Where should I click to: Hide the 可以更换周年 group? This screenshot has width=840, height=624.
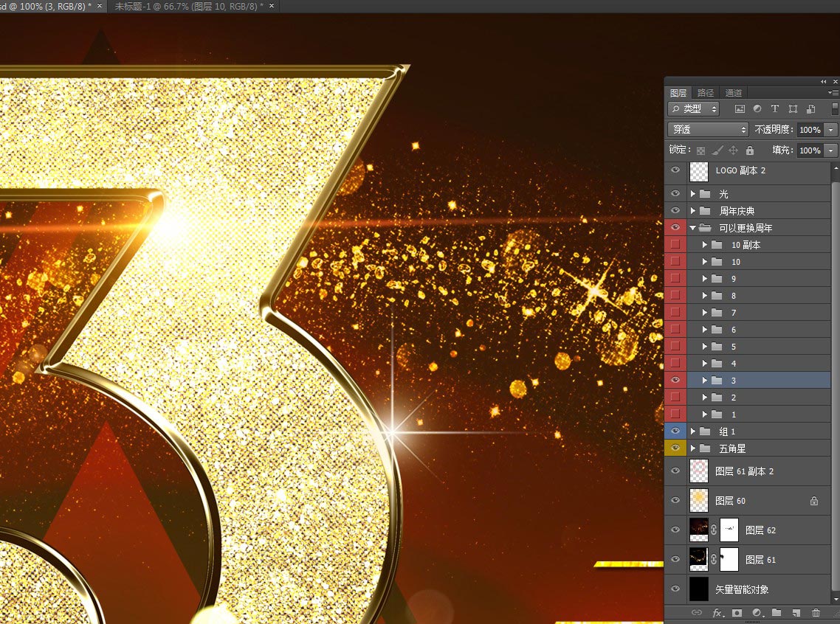(x=675, y=227)
